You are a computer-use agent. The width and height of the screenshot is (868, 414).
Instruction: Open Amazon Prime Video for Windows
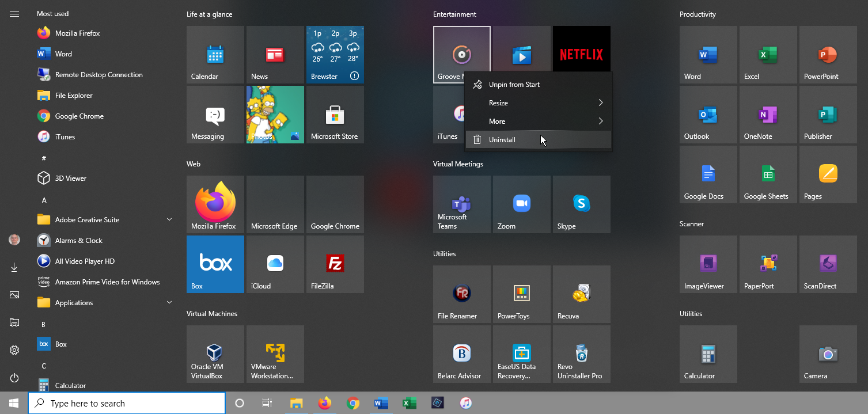tap(105, 282)
